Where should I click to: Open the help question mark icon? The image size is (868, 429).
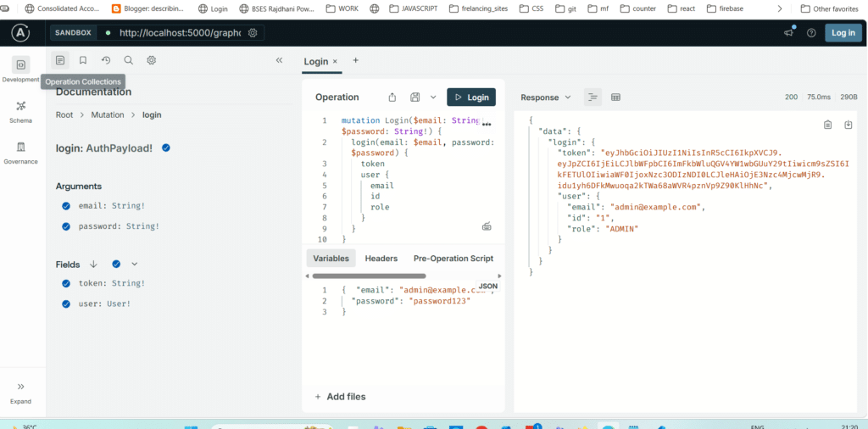click(x=811, y=33)
